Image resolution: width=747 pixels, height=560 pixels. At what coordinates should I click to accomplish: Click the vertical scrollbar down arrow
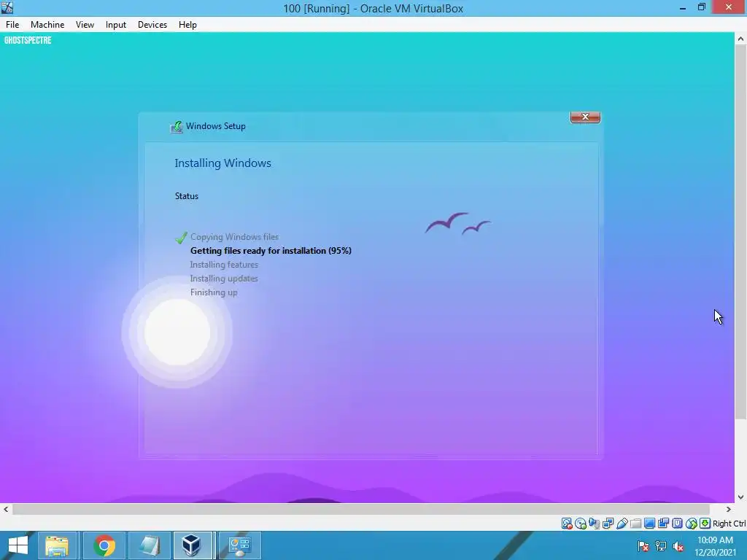[740, 497]
